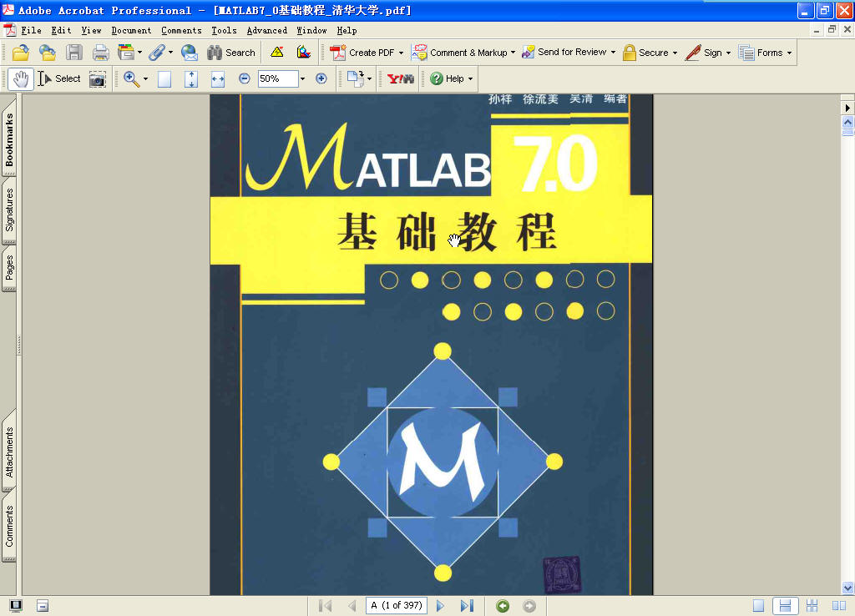Go to the first page
This screenshot has height=616, width=855.
pos(326,606)
